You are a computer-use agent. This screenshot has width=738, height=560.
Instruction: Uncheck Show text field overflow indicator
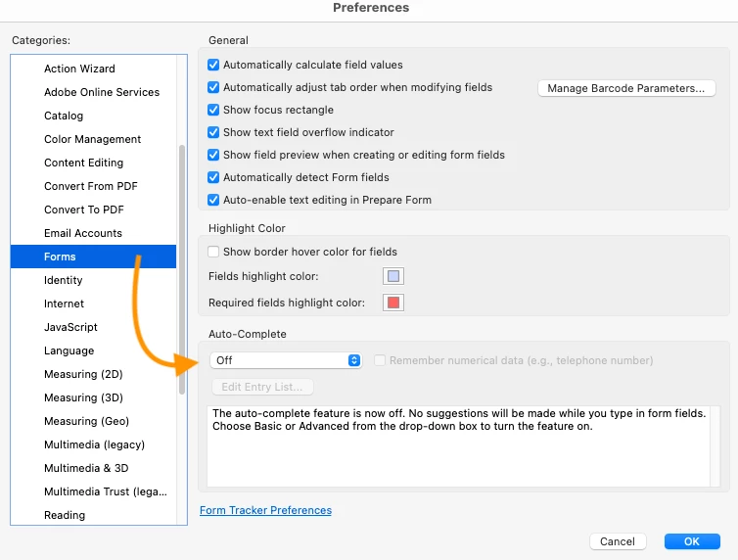(214, 132)
